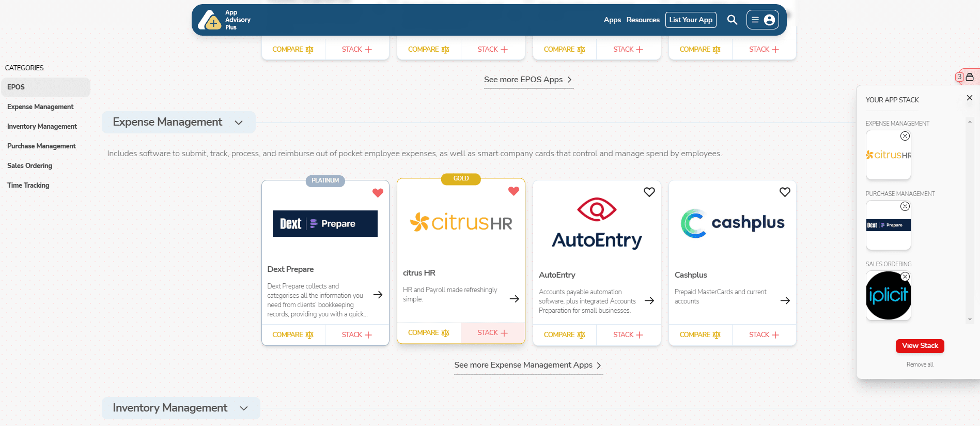This screenshot has height=426, width=980.
Task: Click the App Advisory Plus logo
Action: [x=225, y=20]
